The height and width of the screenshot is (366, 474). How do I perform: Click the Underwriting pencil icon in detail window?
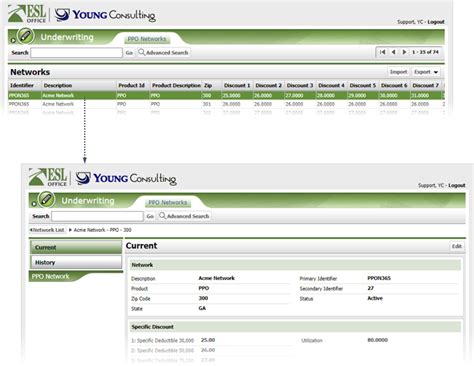[x=46, y=199]
